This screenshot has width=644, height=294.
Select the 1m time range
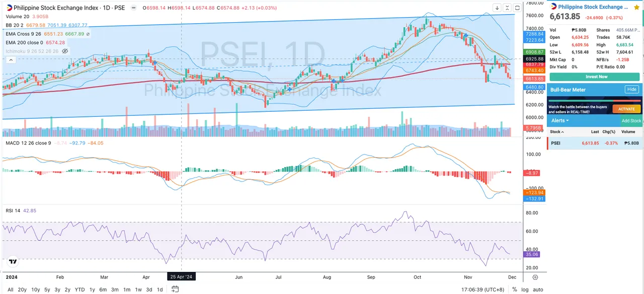(x=127, y=289)
